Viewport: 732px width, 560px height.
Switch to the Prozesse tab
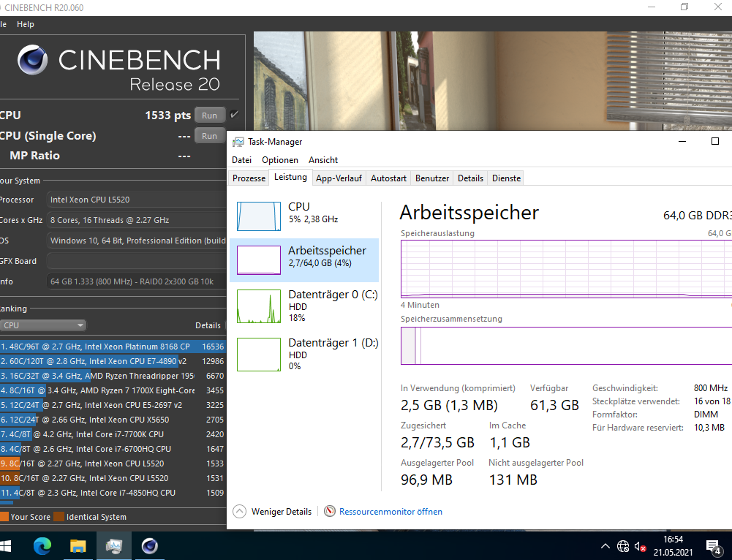[249, 178]
